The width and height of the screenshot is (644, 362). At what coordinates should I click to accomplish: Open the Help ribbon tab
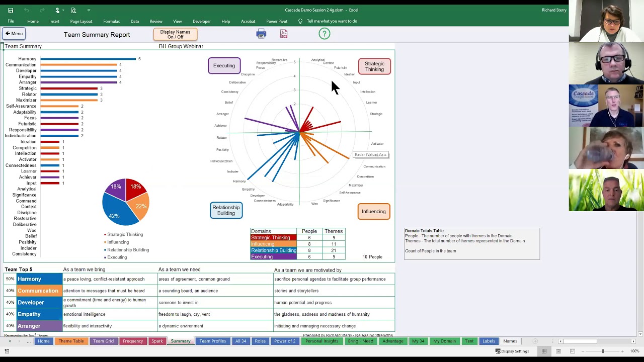(226, 21)
